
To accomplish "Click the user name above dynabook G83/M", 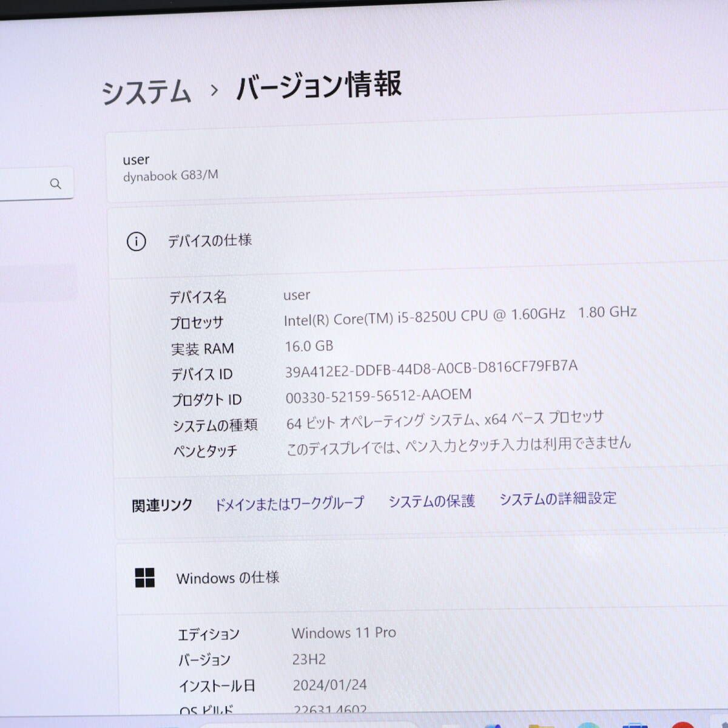I will tap(136, 160).
